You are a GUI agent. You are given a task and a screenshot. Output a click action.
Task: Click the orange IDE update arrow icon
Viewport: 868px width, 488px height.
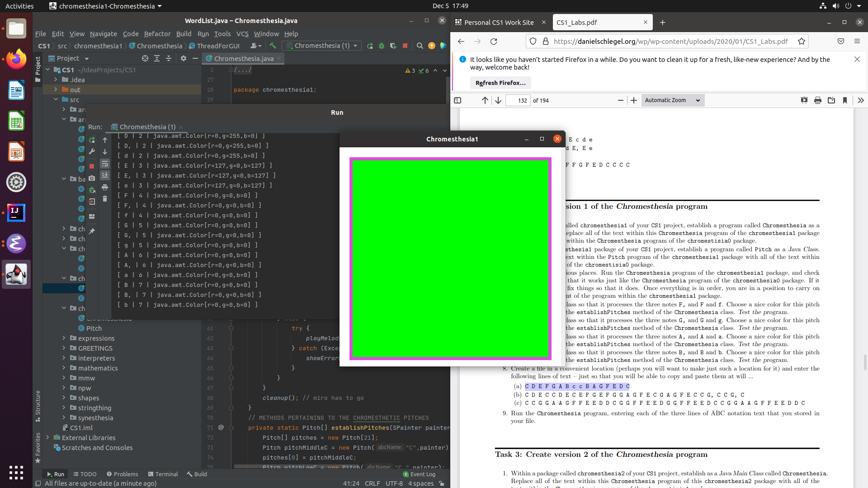[432, 46]
